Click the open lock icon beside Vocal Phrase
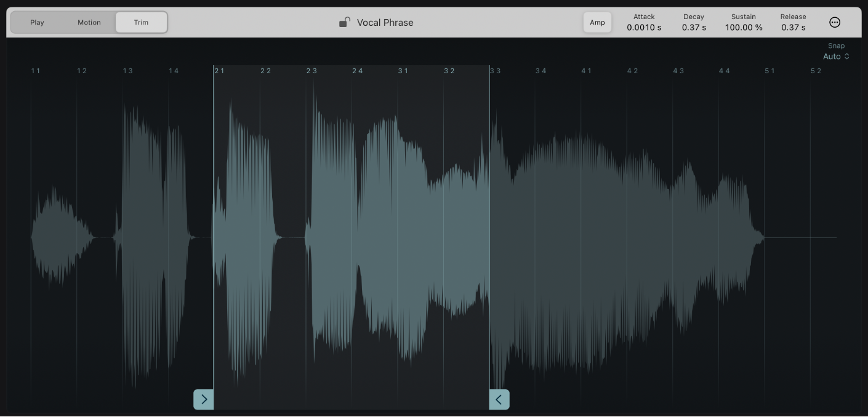The height and width of the screenshot is (417, 868). [x=344, y=22]
